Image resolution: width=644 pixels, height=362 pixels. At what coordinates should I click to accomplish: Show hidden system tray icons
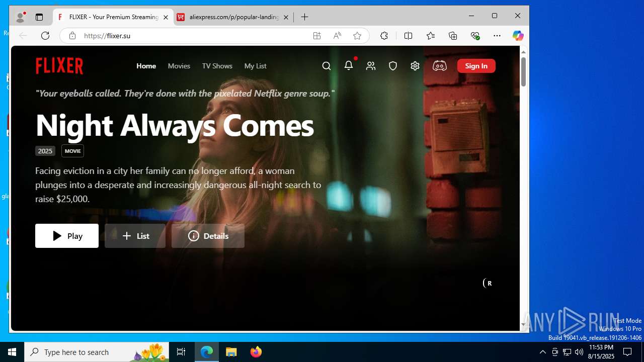pyautogui.click(x=542, y=352)
